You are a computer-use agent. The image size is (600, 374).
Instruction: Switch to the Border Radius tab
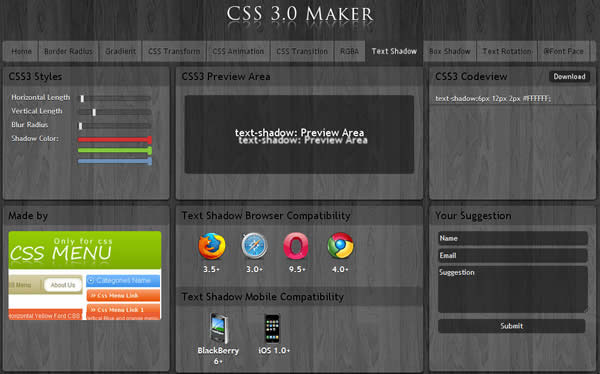pos(68,51)
